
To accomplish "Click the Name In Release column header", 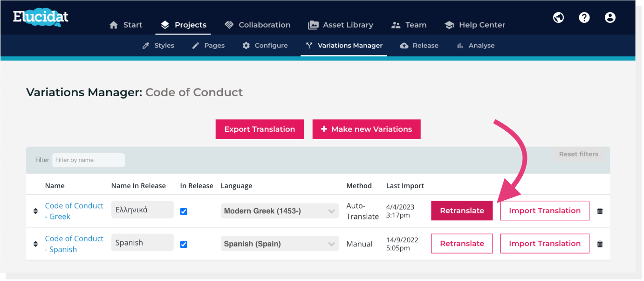I will pos(138,186).
